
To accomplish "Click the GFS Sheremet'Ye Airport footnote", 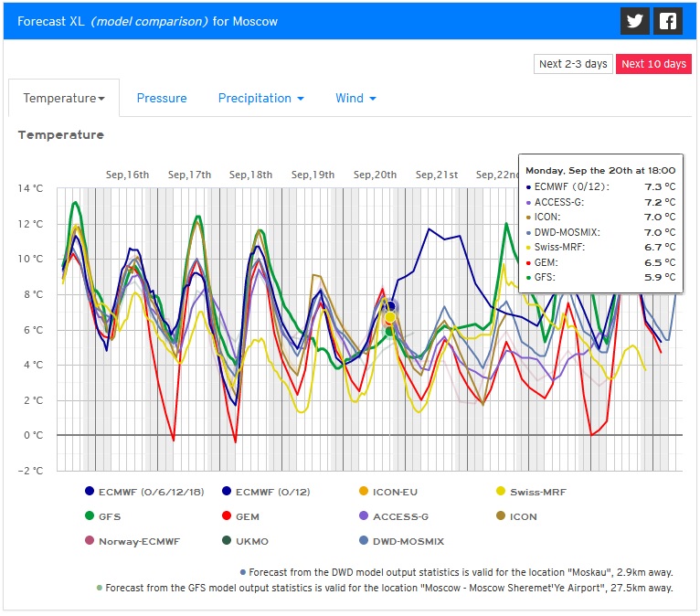I will tap(385, 588).
